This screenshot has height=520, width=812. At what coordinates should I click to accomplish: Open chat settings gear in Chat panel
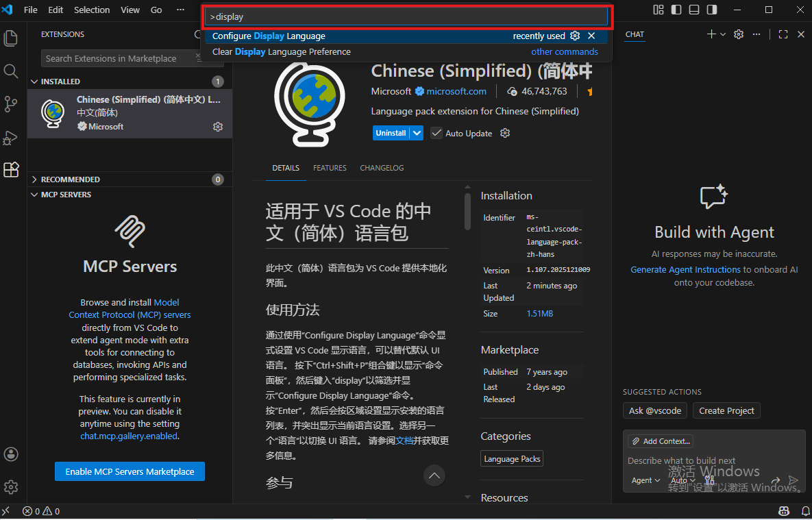(x=739, y=34)
